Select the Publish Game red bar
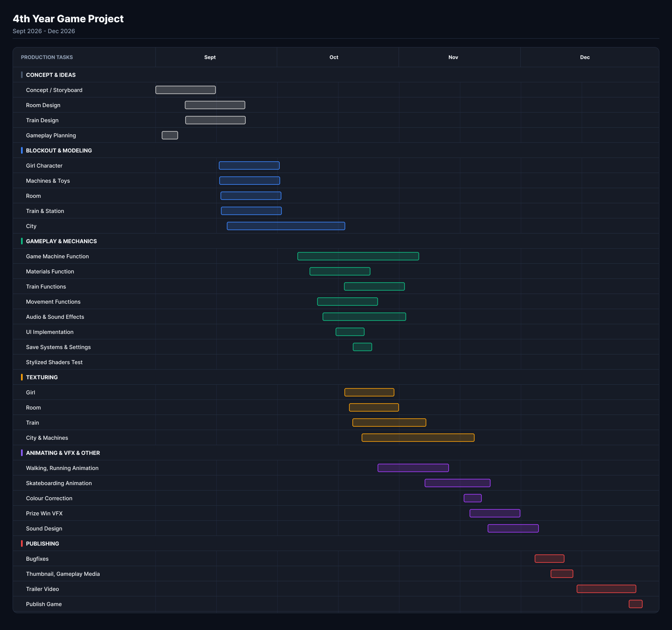This screenshot has width=672, height=630. [635, 604]
